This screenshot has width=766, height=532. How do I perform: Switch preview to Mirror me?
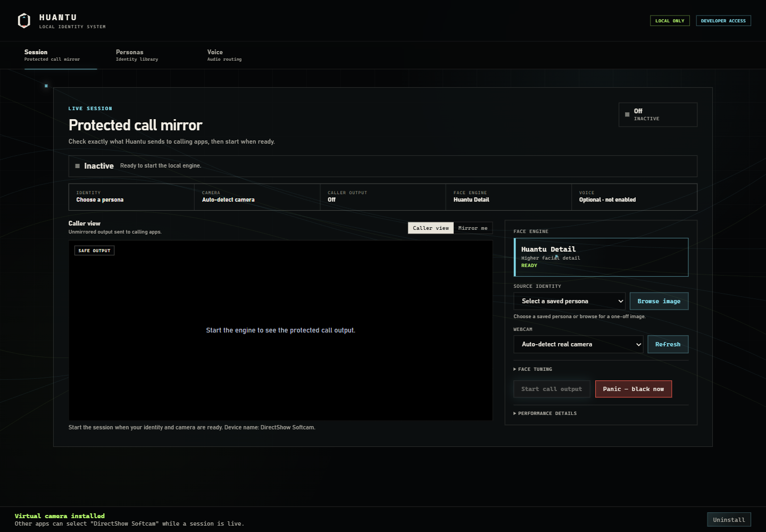point(473,228)
